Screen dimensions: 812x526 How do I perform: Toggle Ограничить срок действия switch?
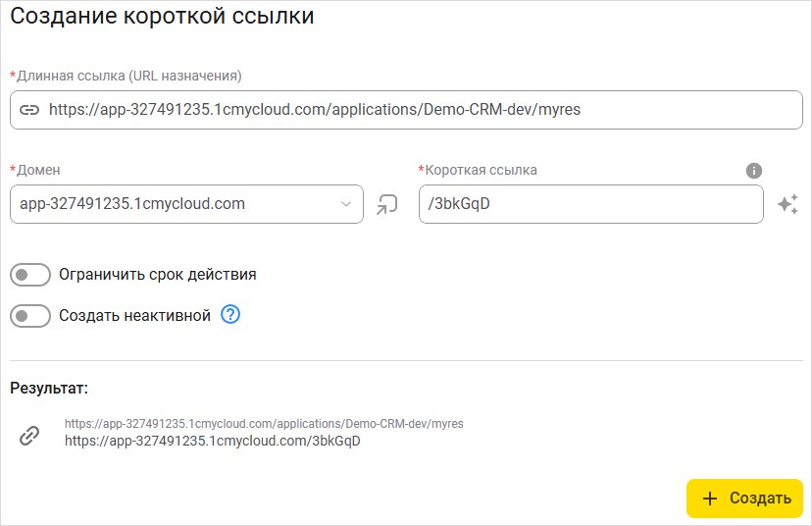pos(30,275)
